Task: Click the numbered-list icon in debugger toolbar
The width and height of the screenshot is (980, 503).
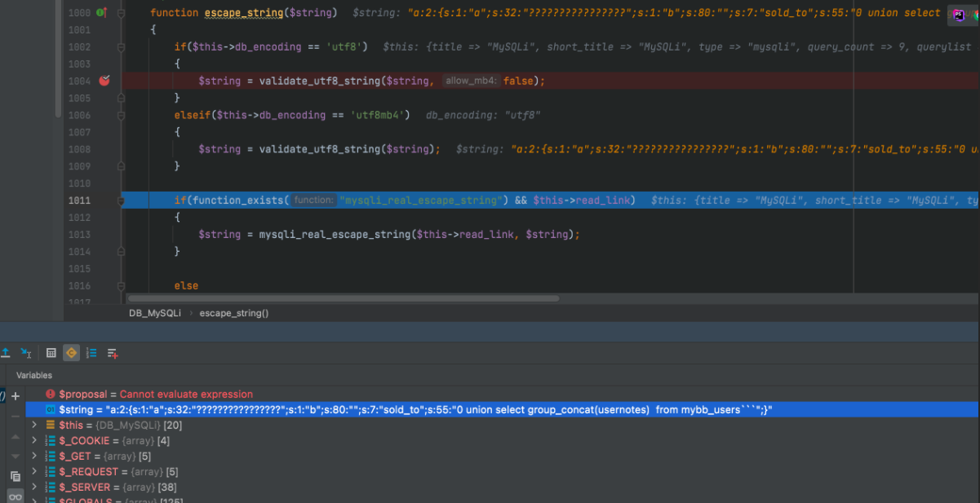Action: pyautogui.click(x=91, y=352)
